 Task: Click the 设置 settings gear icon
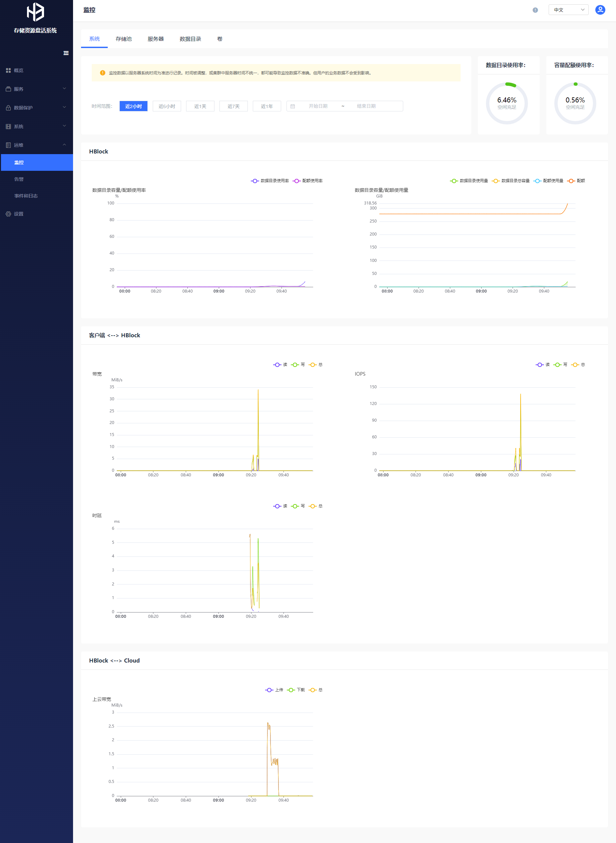pyautogui.click(x=8, y=214)
